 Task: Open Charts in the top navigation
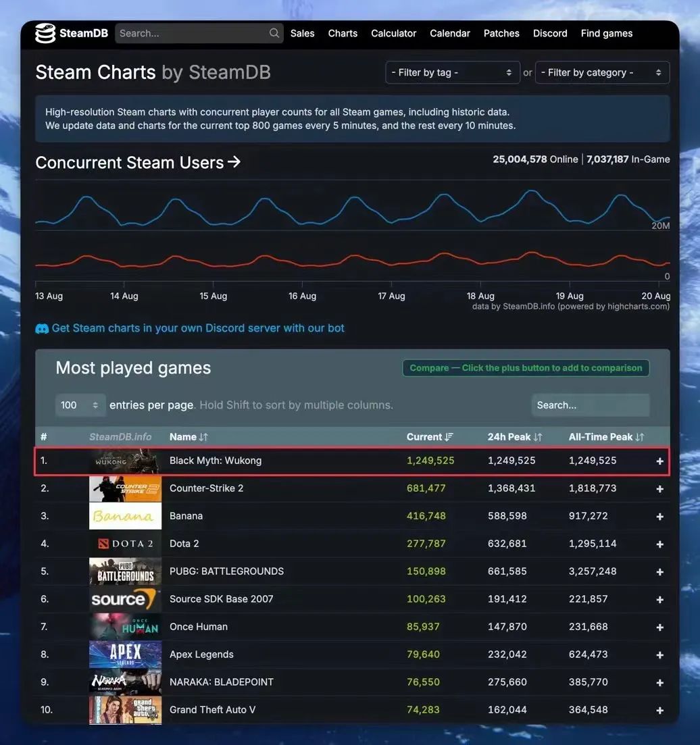point(343,33)
